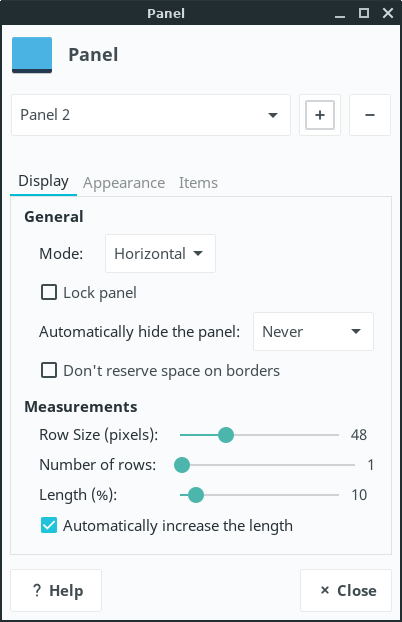Expand the Automatically hide the panel dropdown
The height and width of the screenshot is (622, 402).
(x=314, y=331)
